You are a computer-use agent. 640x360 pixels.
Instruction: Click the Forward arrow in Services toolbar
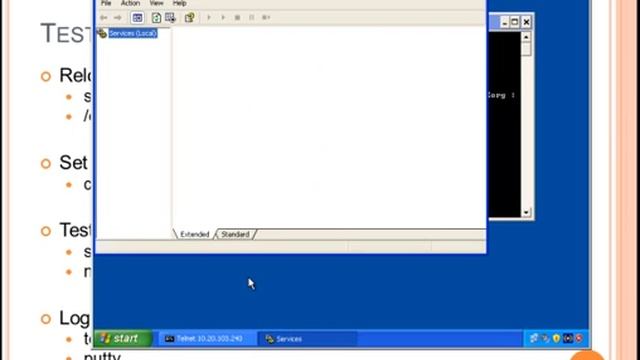pos(118,18)
